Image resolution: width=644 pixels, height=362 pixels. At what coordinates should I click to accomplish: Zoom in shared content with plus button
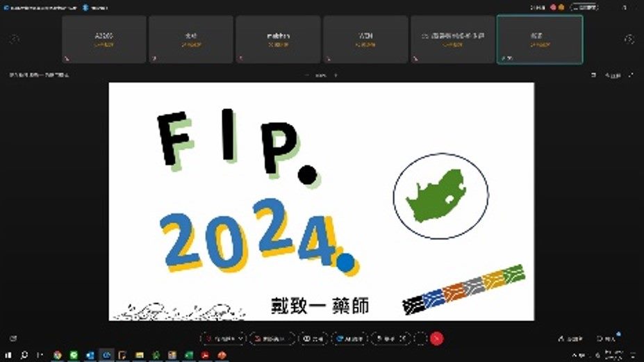(336, 75)
